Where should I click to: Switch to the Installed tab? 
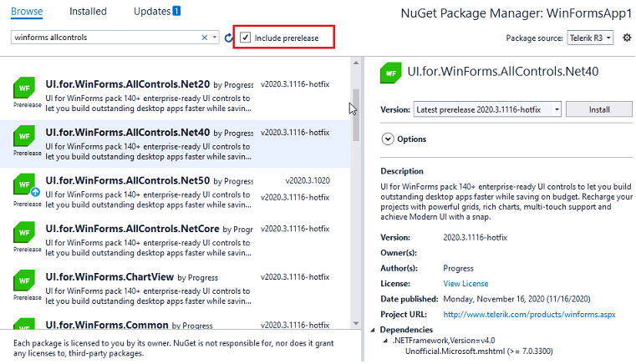coord(88,12)
